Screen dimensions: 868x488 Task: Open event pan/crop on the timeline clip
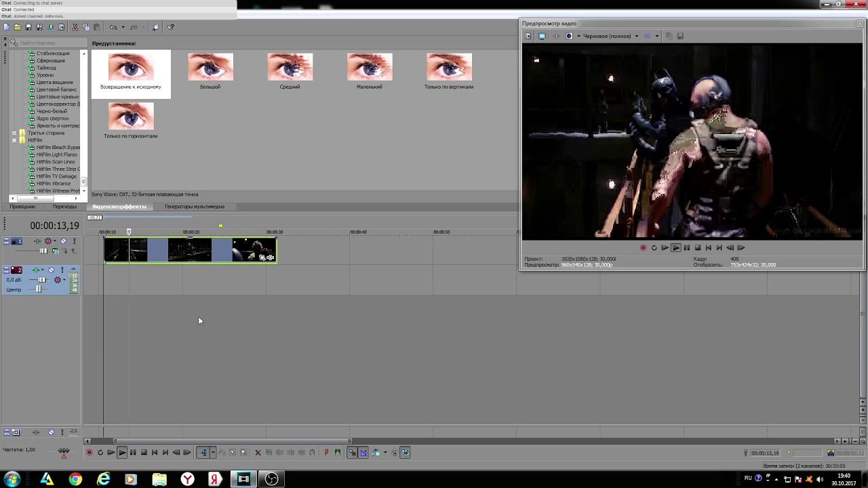(263, 258)
